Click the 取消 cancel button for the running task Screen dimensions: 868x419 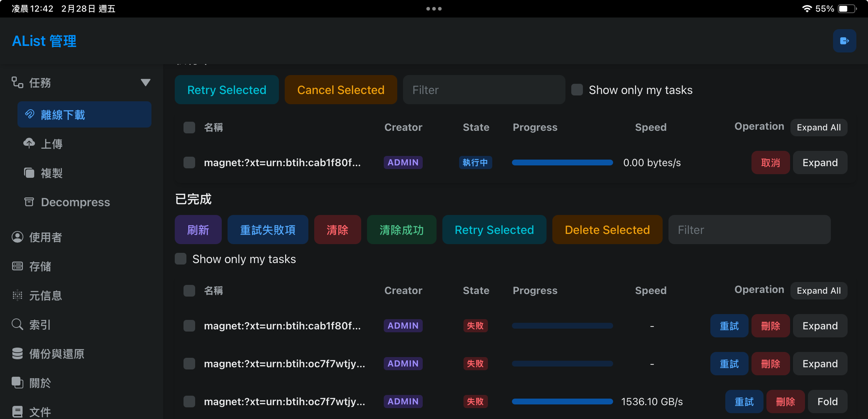point(771,162)
